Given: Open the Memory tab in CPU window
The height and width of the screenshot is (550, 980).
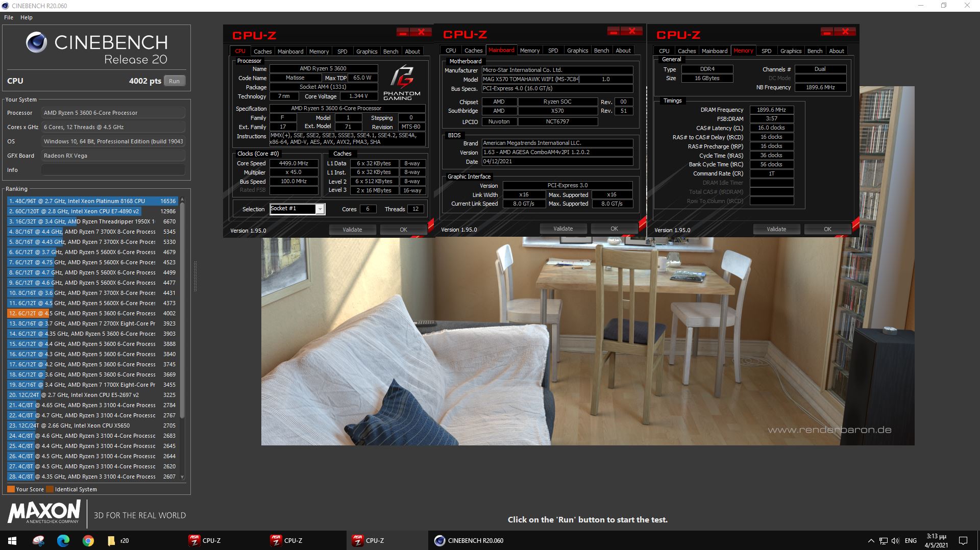Looking at the screenshot, I should tap(319, 52).
